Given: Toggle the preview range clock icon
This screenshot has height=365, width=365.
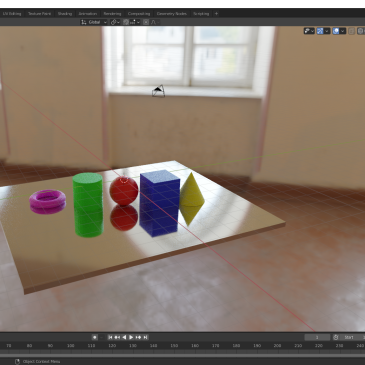Looking at the screenshot, I should 336,337.
